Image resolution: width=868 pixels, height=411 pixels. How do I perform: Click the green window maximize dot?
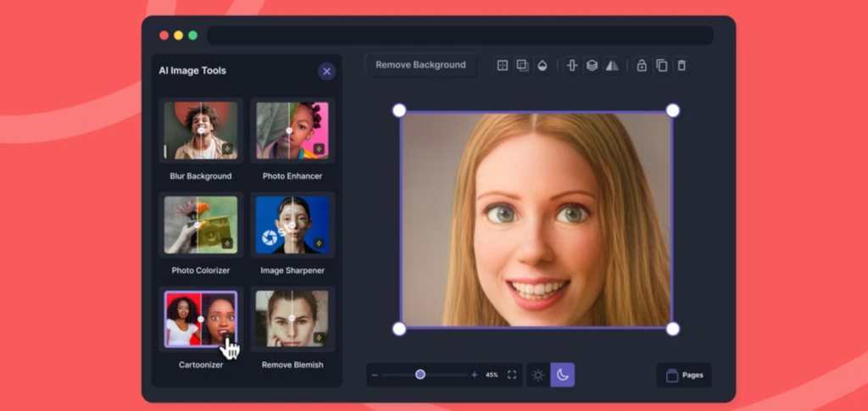tap(192, 36)
